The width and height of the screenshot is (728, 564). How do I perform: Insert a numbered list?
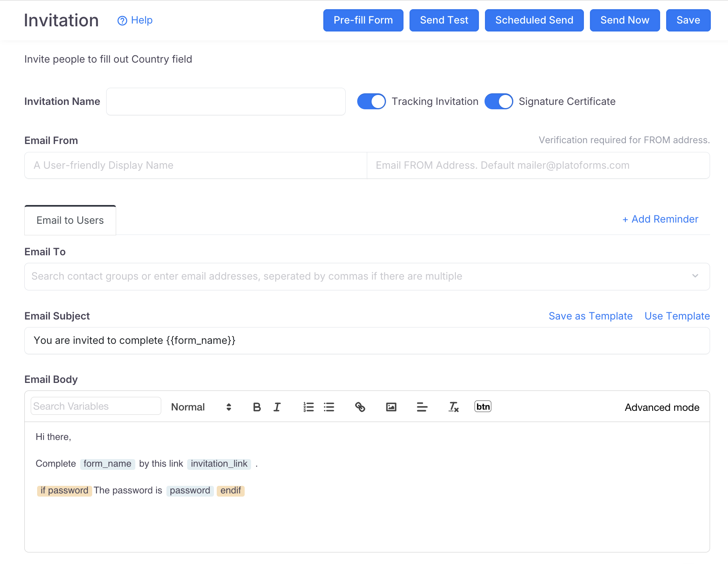click(x=308, y=407)
